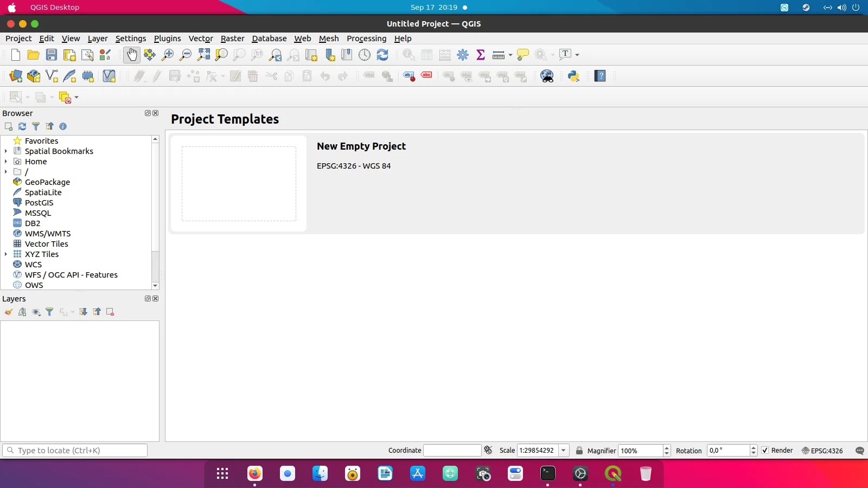The image size is (868, 488).
Task: Activate the Pan Map hand tool
Action: pos(132,55)
